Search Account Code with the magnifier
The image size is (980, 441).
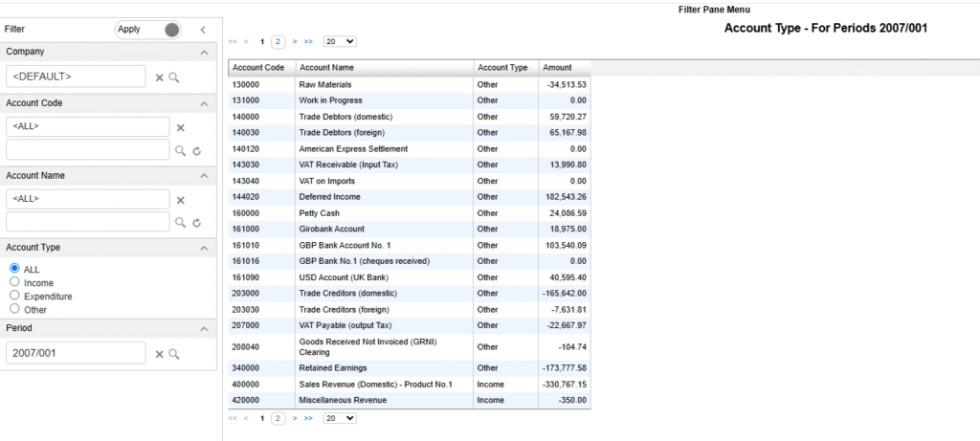(181, 150)
